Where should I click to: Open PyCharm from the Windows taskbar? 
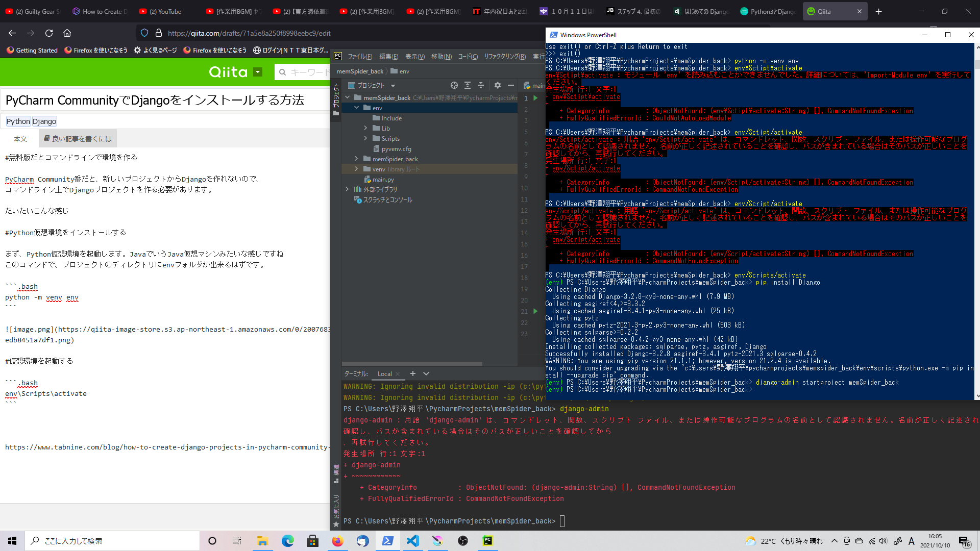(487, 541)
